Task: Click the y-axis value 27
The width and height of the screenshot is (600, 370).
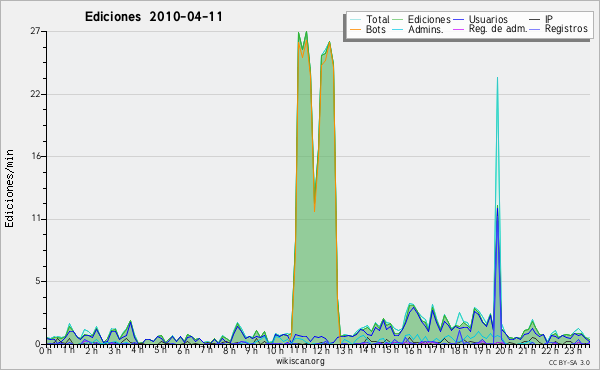Action: pos(35,31)
